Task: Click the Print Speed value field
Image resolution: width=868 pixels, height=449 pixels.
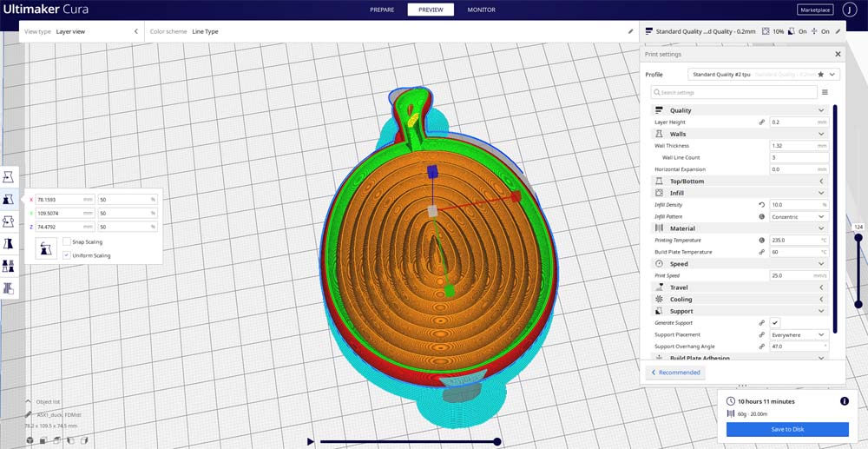Action: 799,275
